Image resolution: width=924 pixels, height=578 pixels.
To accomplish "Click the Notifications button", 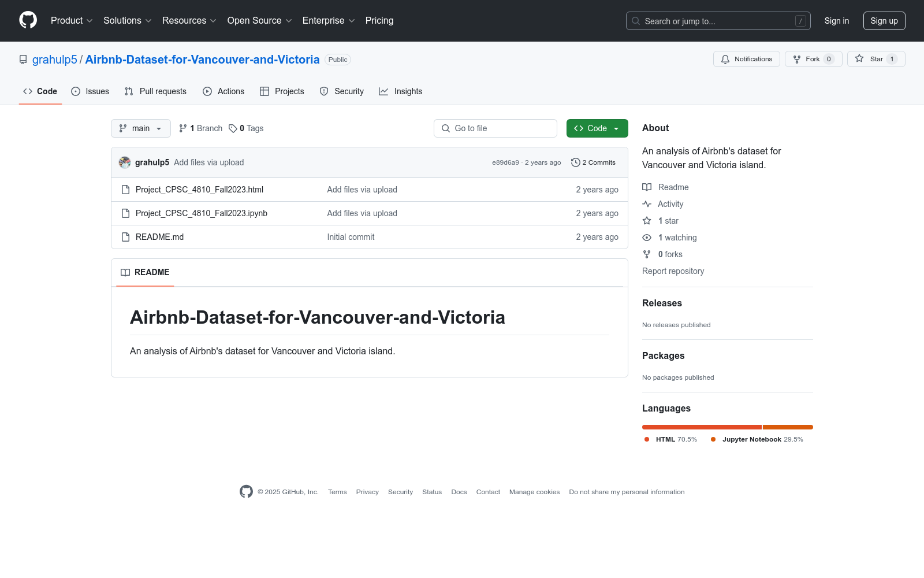I will point(747,59).
